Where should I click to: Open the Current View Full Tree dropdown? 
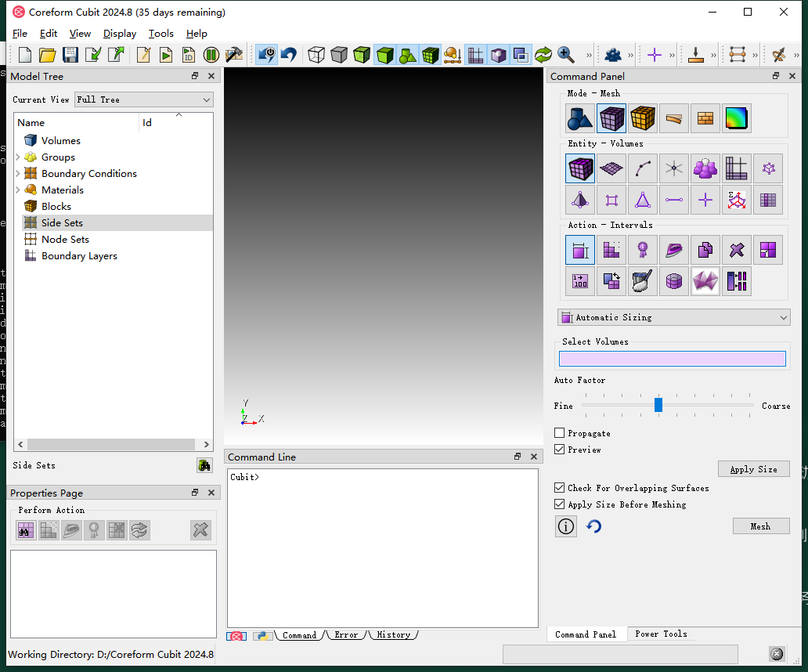point(144,99)
